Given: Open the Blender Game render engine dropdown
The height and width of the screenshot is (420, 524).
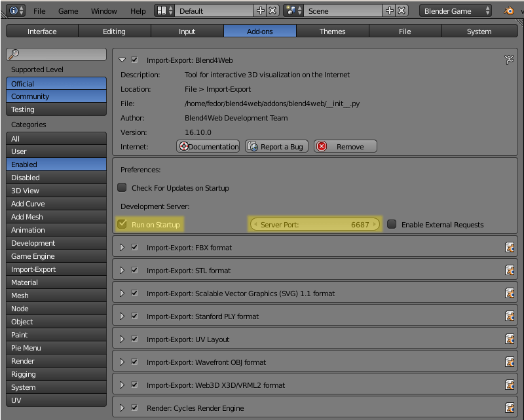Looking at the screenshot, I should 455,11.
